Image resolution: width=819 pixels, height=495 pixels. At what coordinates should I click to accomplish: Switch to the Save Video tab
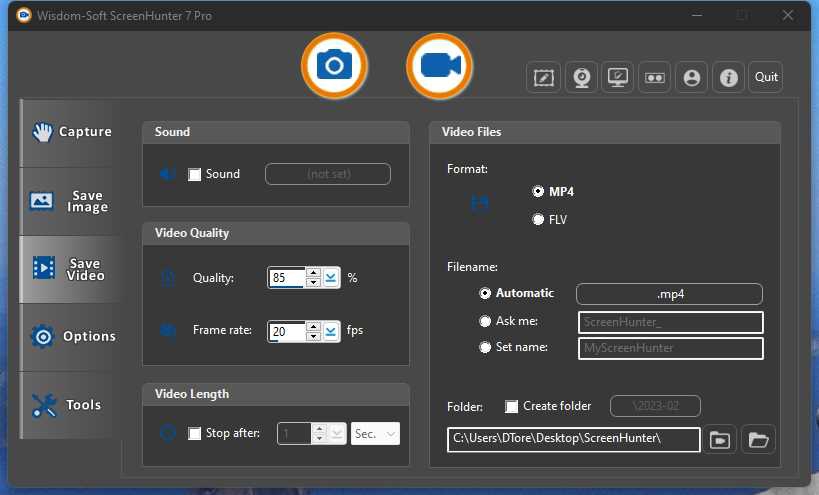[x=72, y=269]
